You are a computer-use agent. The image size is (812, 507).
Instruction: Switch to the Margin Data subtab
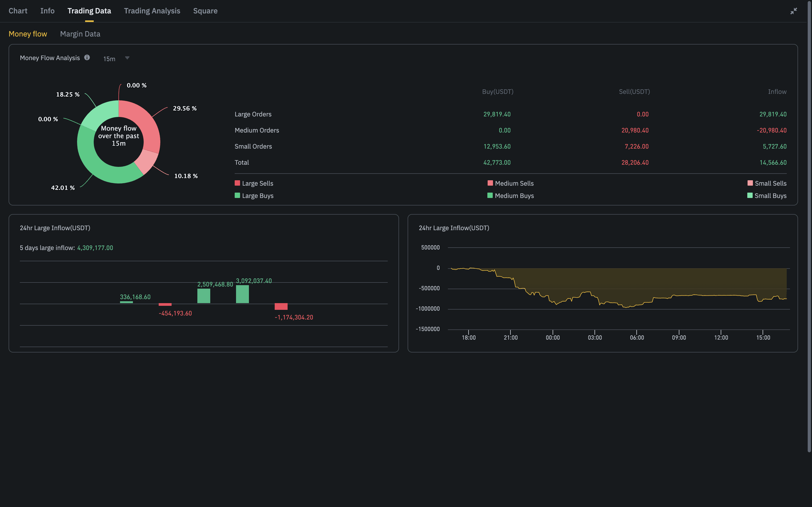(80, 34)
